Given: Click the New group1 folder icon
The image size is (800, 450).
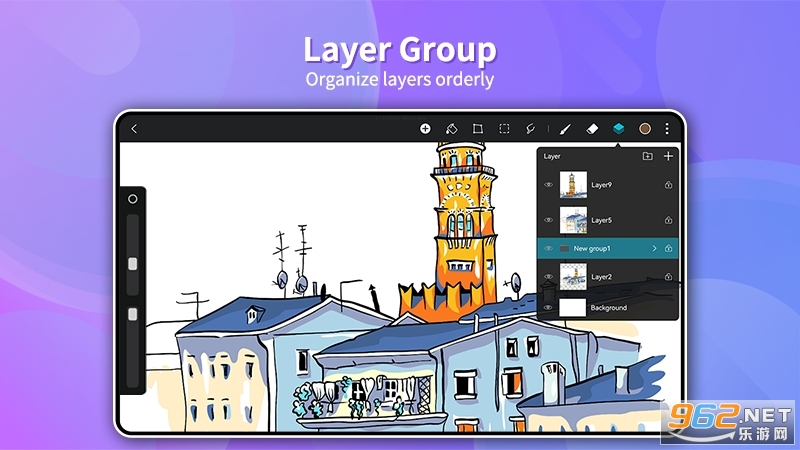Looking at the screenshot, I should point(564,248).
